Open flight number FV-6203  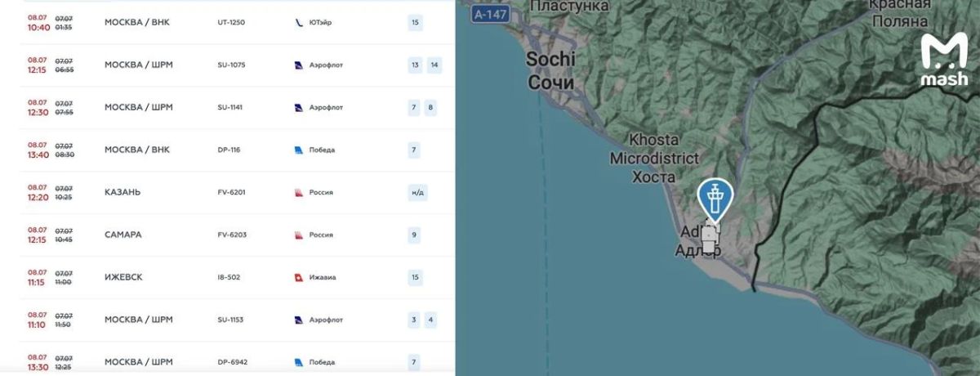232,235
